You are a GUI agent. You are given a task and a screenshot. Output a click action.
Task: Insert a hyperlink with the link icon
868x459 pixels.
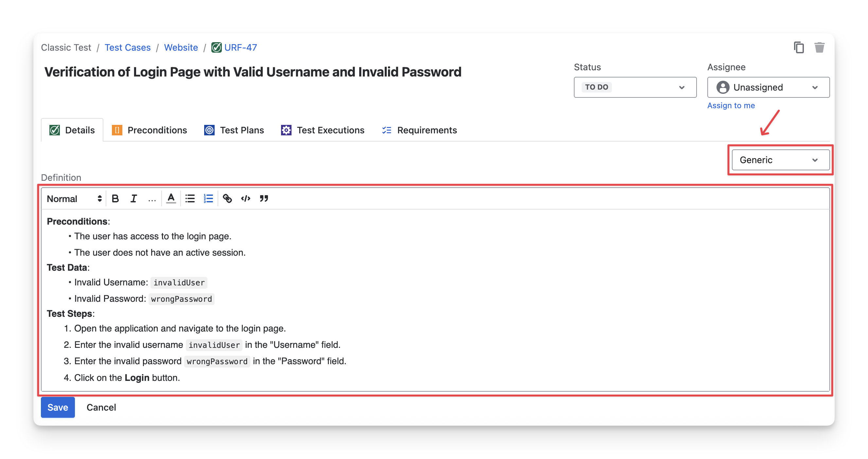pos(227,199)
